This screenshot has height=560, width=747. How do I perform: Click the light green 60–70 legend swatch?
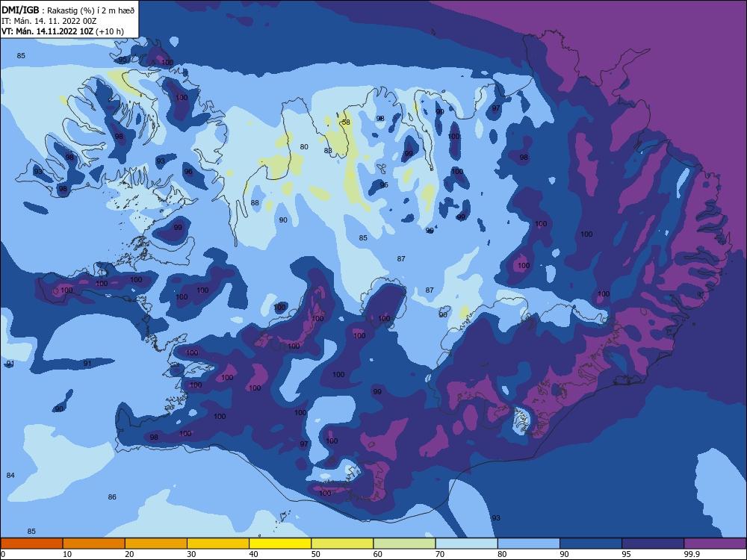pos(404,544)
